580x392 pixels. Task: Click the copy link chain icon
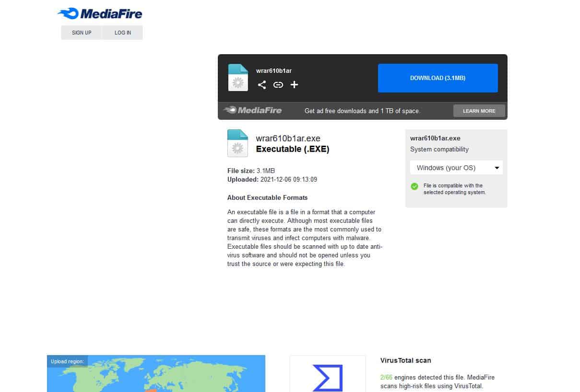pos(278,85)
